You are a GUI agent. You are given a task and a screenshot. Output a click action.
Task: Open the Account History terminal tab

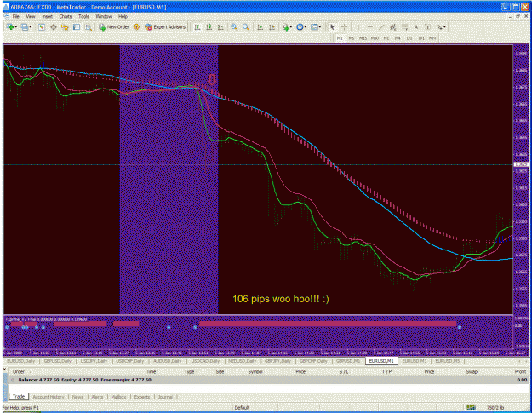[x=49, y=397]
